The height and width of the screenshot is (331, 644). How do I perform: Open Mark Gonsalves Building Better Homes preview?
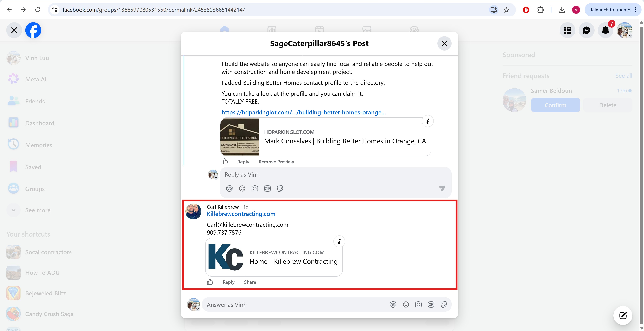326,137
